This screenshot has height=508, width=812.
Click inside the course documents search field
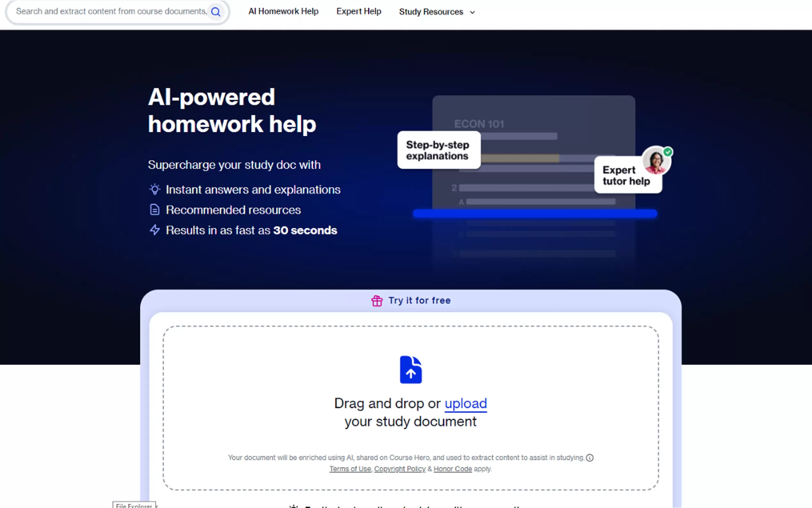tap(111, 12)
